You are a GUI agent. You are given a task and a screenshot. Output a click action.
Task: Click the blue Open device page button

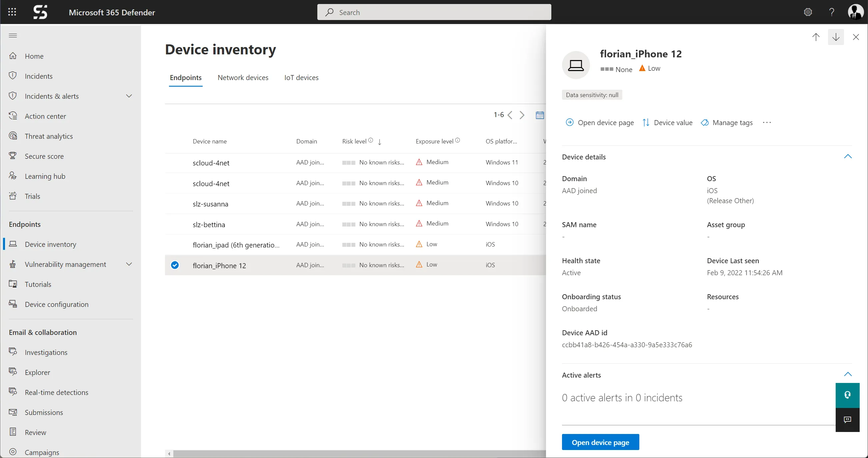click(x=600, y=442)
